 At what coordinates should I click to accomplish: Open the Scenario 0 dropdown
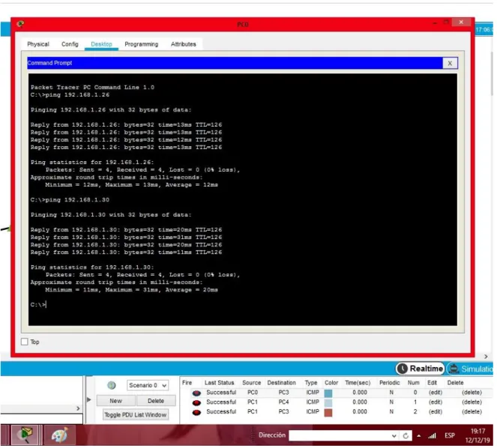pos(148,385)
